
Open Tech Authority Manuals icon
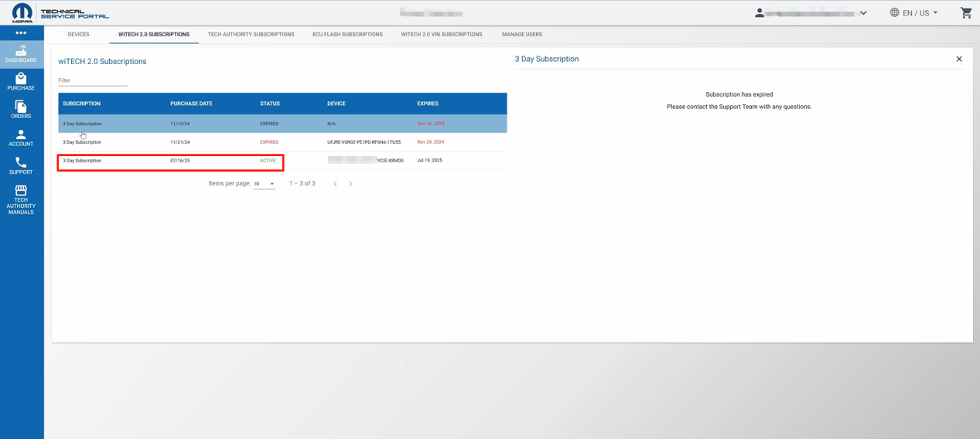coord(21,199)
